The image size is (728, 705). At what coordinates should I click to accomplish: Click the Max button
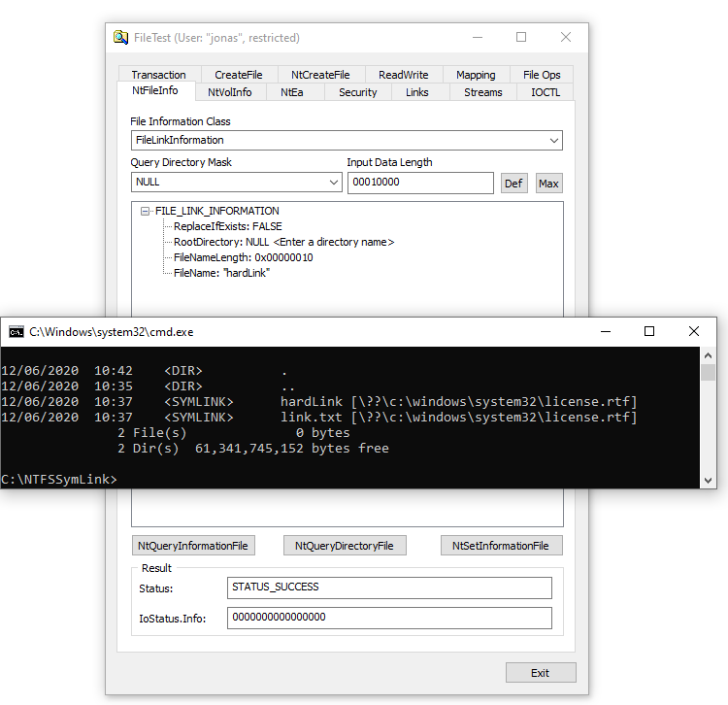[548, 184]
